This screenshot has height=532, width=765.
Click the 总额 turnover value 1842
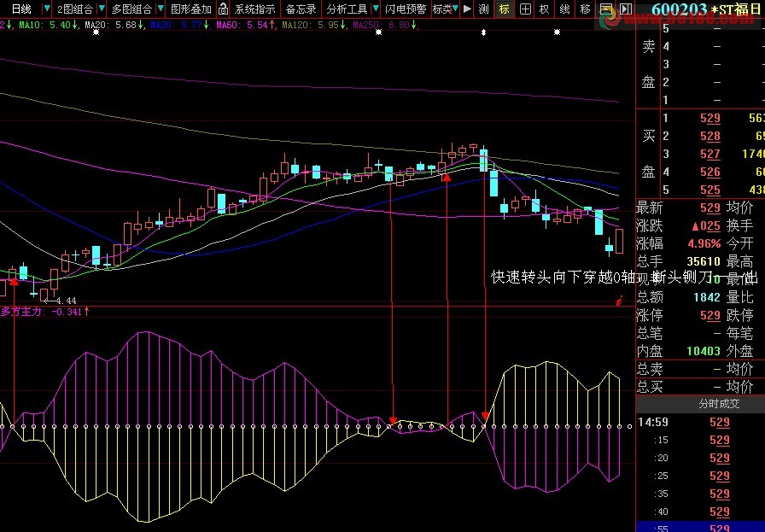pos(706,297)
